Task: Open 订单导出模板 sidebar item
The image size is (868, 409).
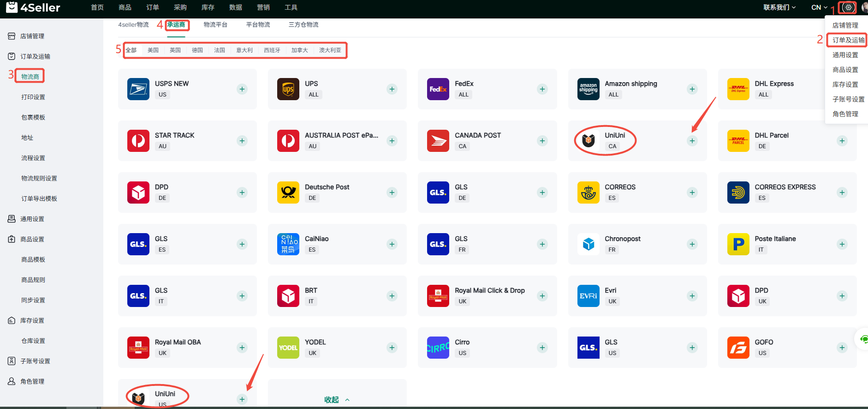Action: [x=39, y=198]
